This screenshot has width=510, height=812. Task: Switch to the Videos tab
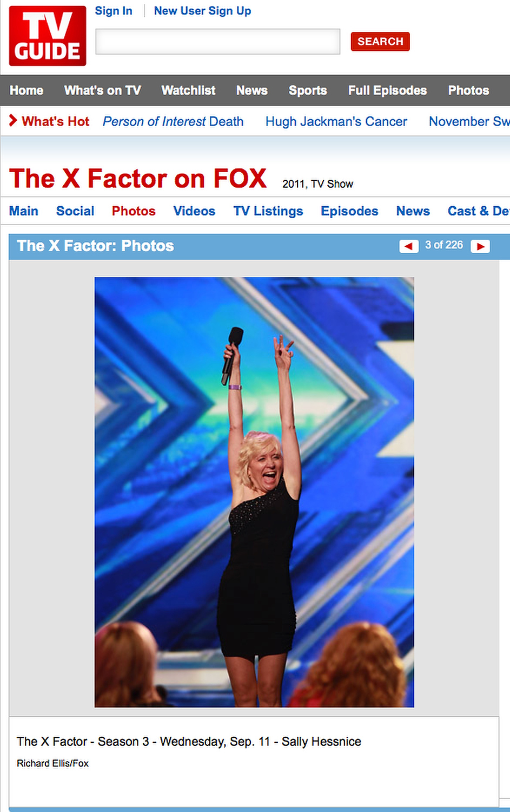coord(194,211)
